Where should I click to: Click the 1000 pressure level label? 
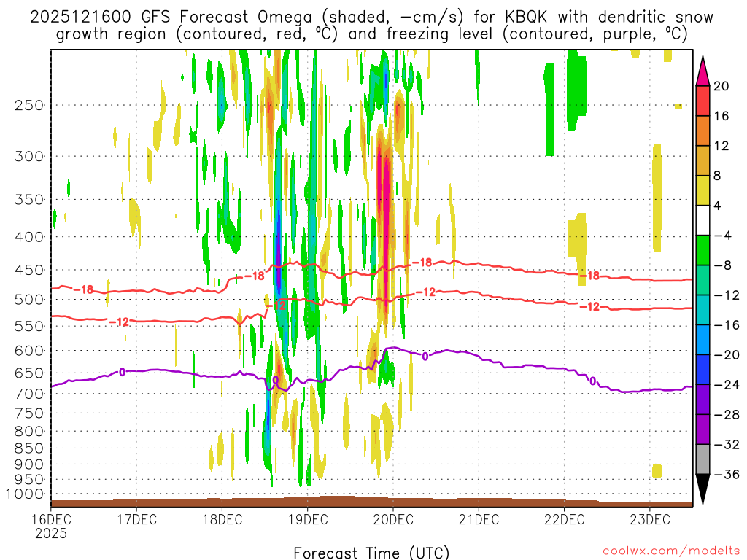[x=25, y=494]
